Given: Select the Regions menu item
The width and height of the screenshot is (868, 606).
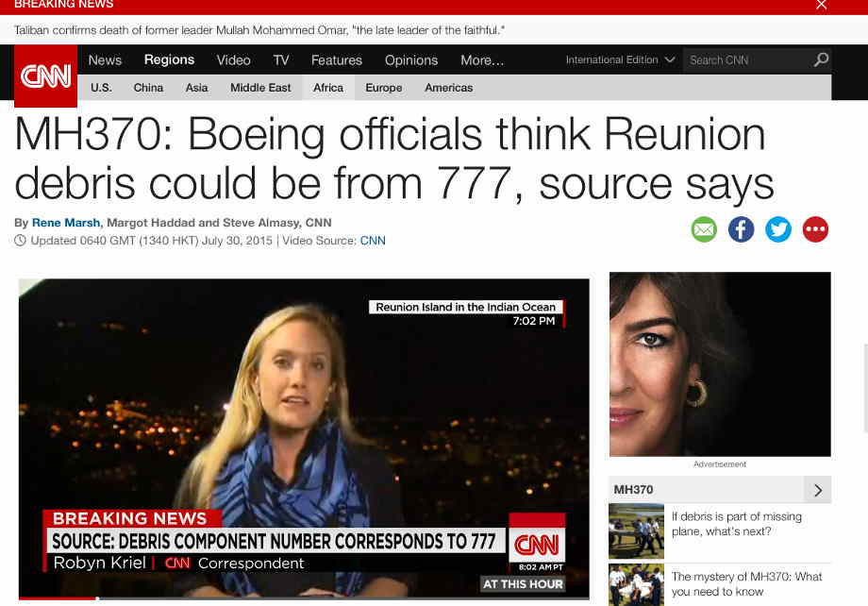Looking at the screenshot, I should 169,59.
